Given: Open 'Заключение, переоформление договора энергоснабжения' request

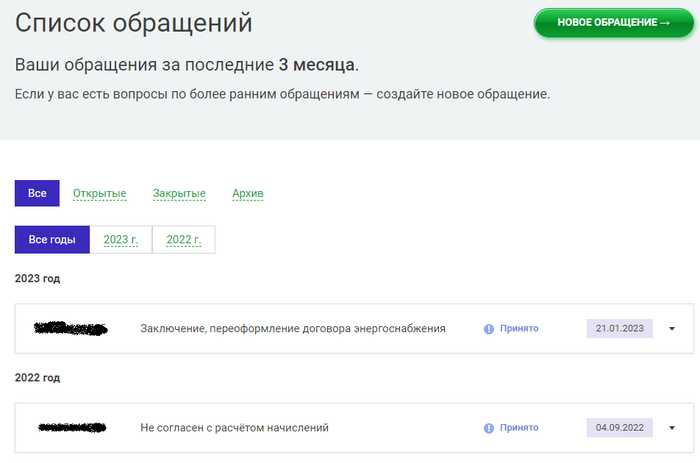Looking at the screenshot, I should (293, 328).
